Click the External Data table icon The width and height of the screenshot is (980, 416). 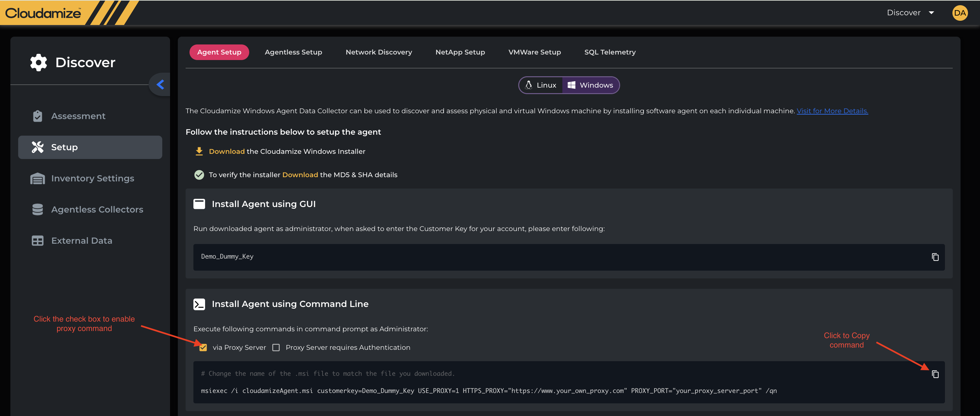click(37, 241)
